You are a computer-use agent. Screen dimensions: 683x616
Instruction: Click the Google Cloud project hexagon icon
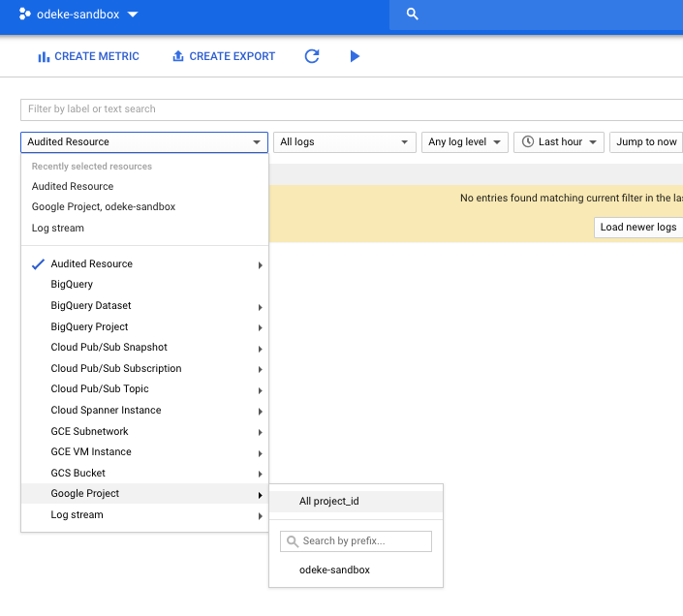pos(25,14)
